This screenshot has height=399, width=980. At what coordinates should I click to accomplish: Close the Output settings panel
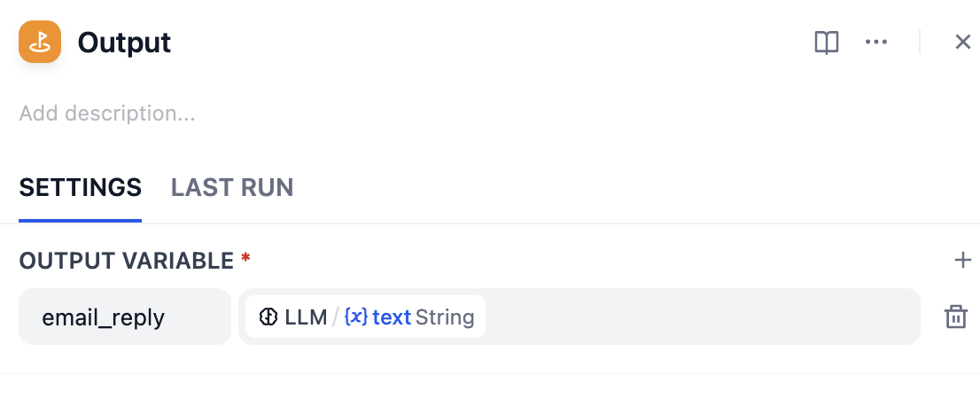(x=962, y=43)
